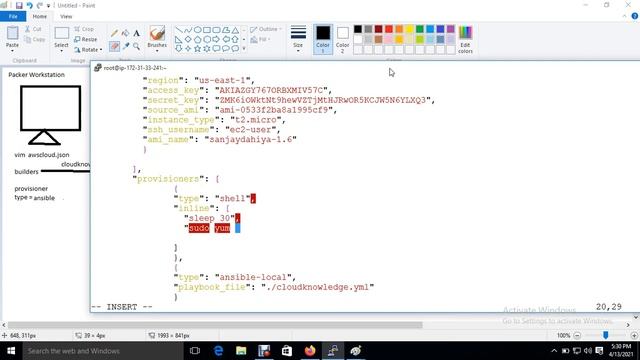Image resolution: width=640 pixels, height=360 pixels.
Task: Open the Brushes dropdown arrow
Action: pos(157,51)
